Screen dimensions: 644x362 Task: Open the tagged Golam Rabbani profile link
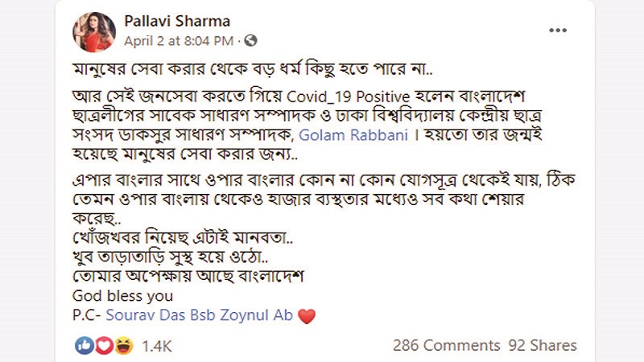(x=353, y=135)
